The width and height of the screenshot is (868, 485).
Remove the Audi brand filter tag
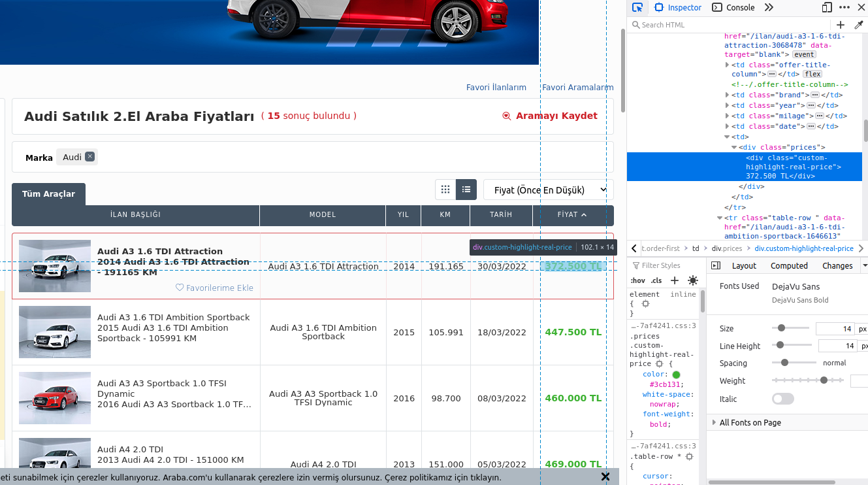(90, 156)
